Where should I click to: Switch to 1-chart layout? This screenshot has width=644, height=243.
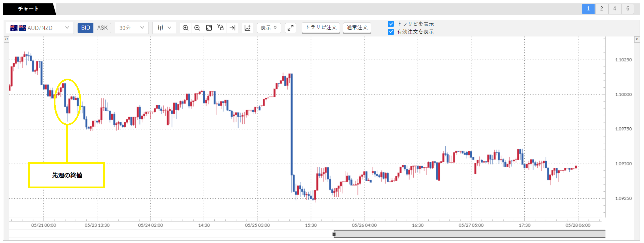pos(588,9)
